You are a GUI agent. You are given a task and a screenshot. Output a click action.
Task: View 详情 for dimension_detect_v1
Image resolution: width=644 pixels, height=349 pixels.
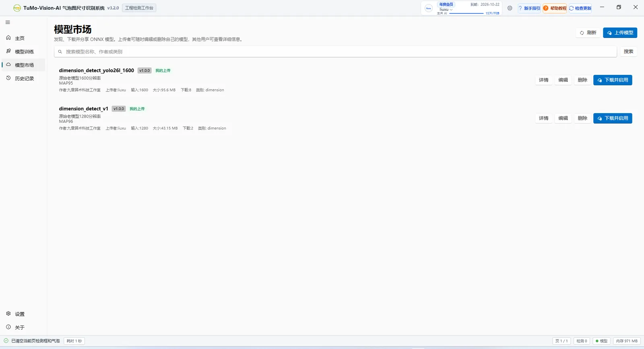544,118
